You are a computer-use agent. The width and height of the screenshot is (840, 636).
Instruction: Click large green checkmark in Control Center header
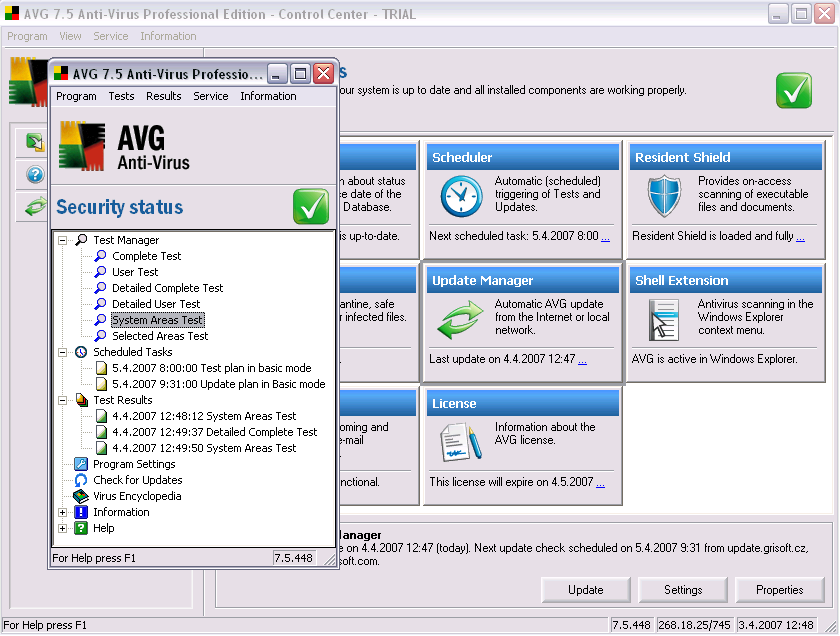(x=794, y=91)
